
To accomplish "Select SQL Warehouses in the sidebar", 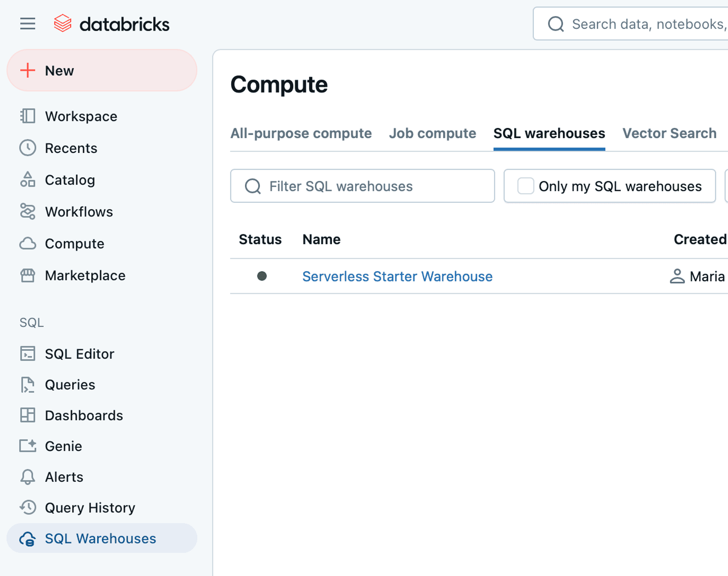I will pos(102,538).
